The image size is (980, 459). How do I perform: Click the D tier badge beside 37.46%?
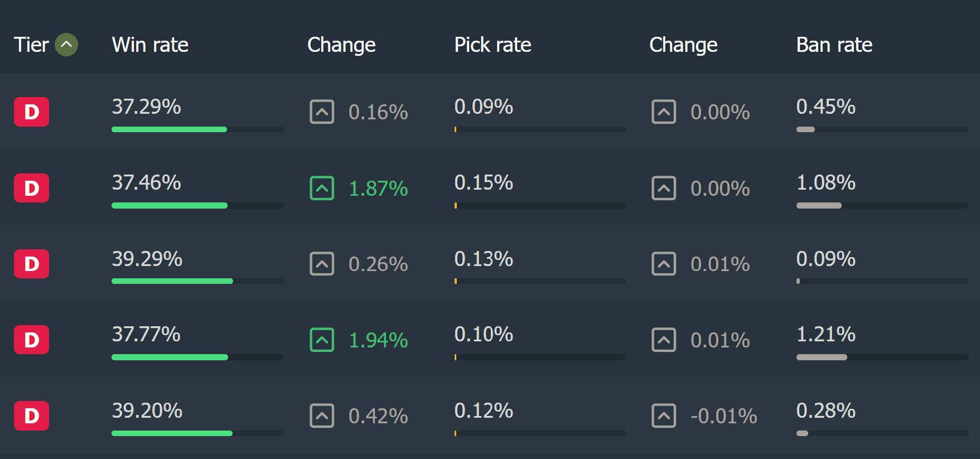[x=31, y=188]
